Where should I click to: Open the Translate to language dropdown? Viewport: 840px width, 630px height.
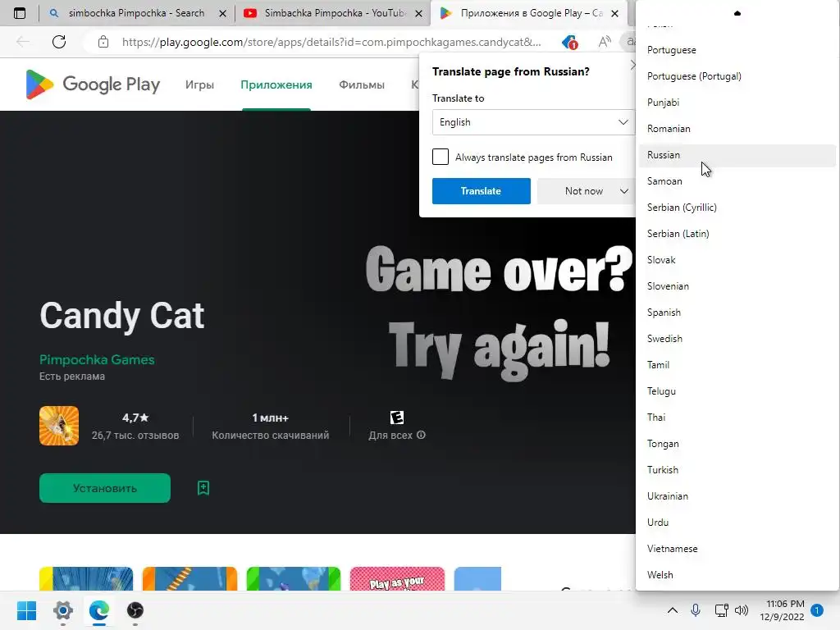point(533,122)
